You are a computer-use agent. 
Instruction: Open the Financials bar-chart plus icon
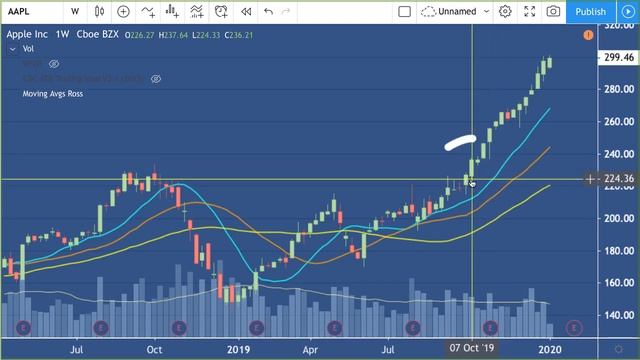pos(172,11)
